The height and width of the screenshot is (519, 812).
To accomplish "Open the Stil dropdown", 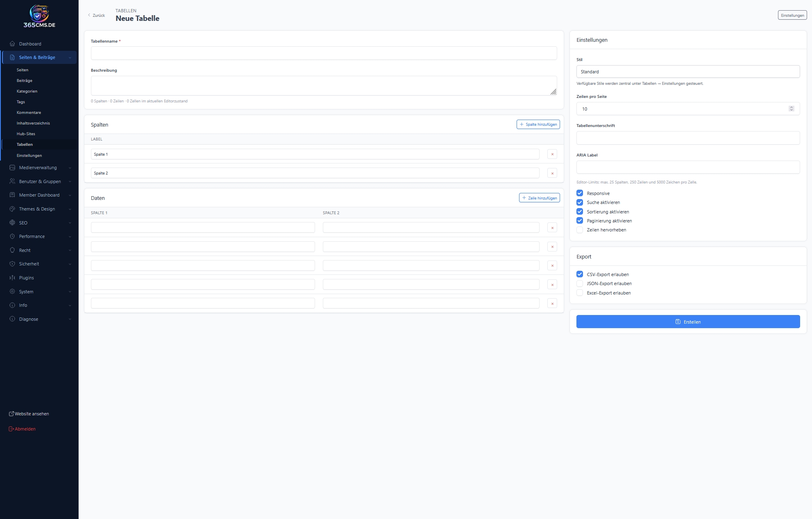I will (x=688, y=72).
